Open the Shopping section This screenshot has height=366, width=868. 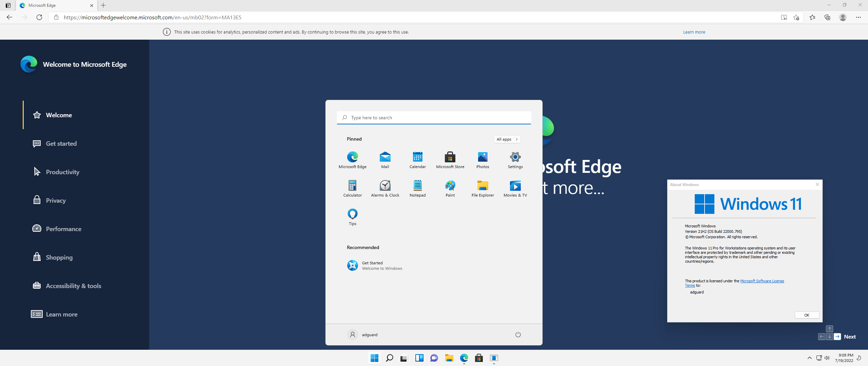53,257
